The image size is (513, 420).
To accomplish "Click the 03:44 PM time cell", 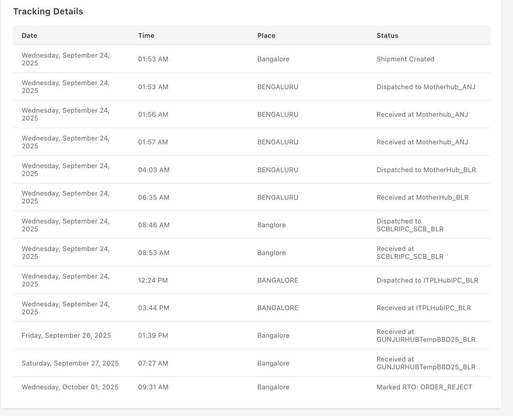I will (x=154, y=308).
